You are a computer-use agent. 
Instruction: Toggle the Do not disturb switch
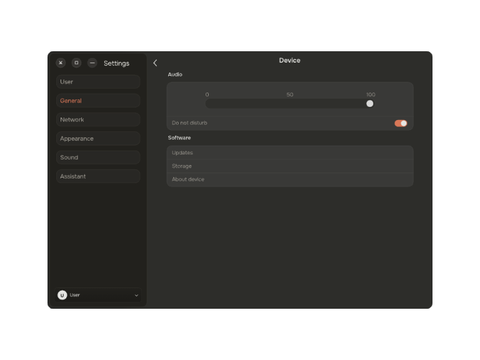point(401,123)
